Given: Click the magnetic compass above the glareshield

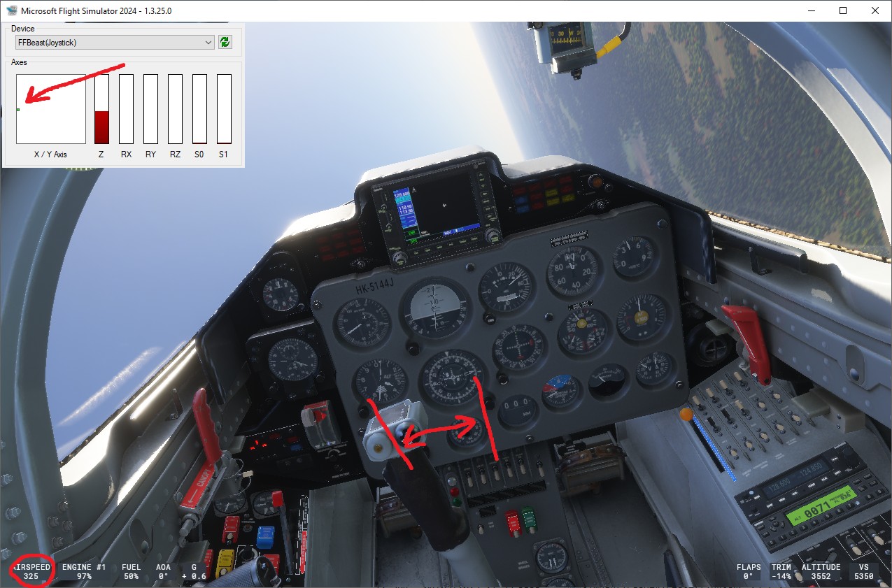Looking at the screenshot, I should (x=567, y=42).
